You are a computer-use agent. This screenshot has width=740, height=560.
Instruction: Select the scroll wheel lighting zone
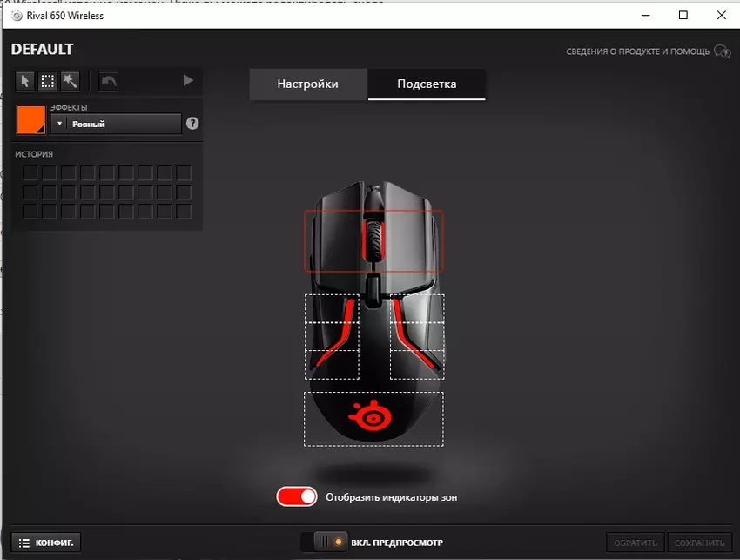pyautogui.click(x=373, y=240)
